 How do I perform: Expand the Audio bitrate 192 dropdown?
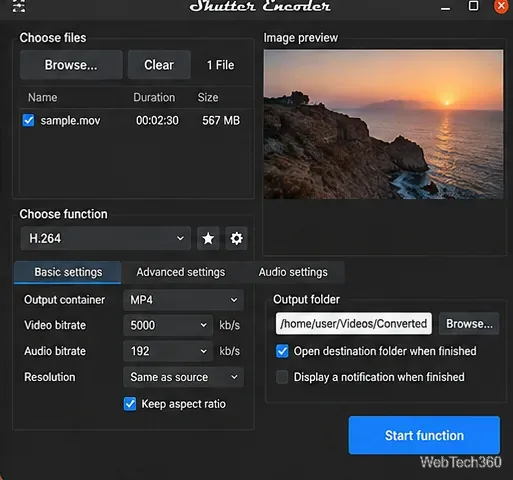(x=168, y=351)
